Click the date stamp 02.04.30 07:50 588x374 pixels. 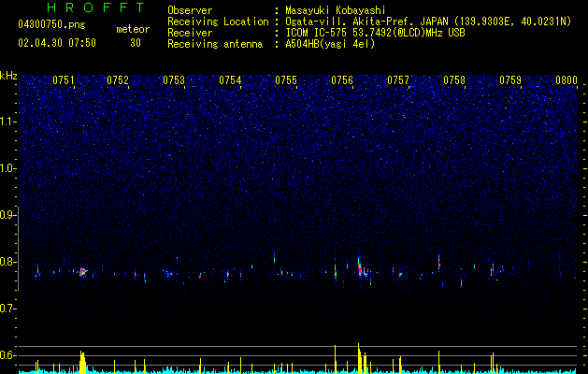point(57,43)
